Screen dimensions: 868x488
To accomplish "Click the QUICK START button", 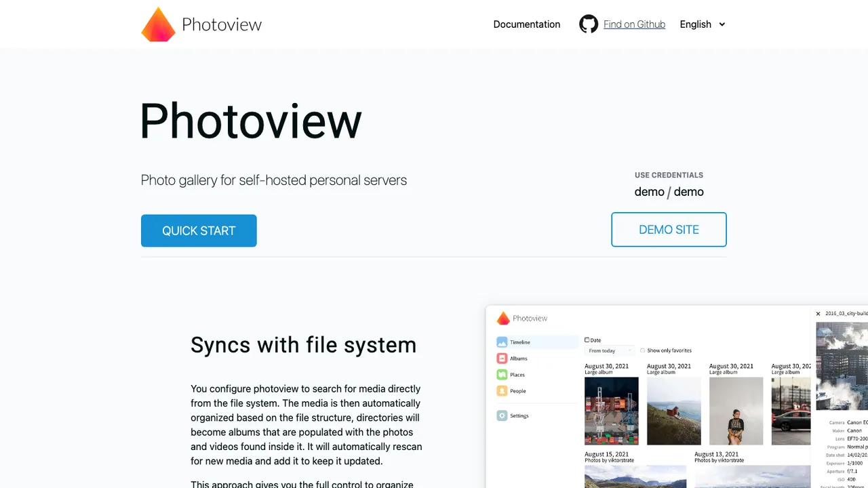I will (x=199, y=230).
